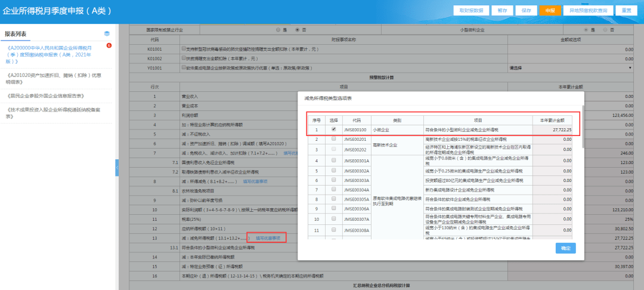Confirm dialog with 确定 button
Screen dimensions: 644x290
point(565,248)
